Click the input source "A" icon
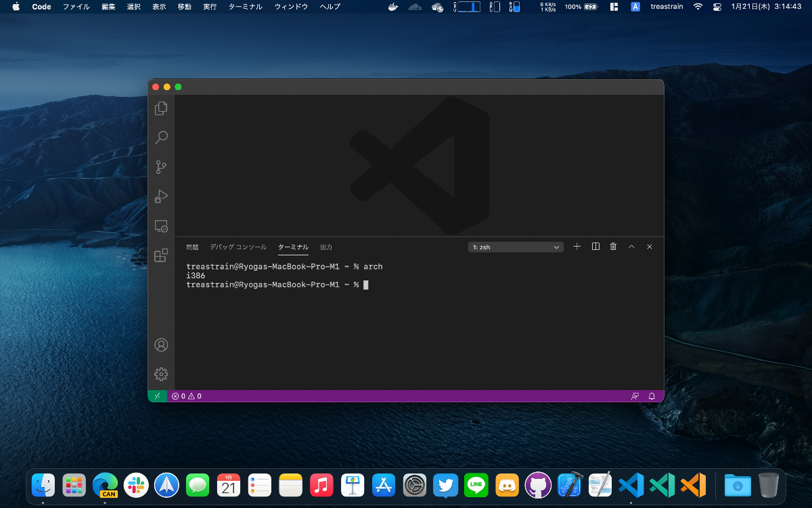The image size is (812, 508). (635, 7)
